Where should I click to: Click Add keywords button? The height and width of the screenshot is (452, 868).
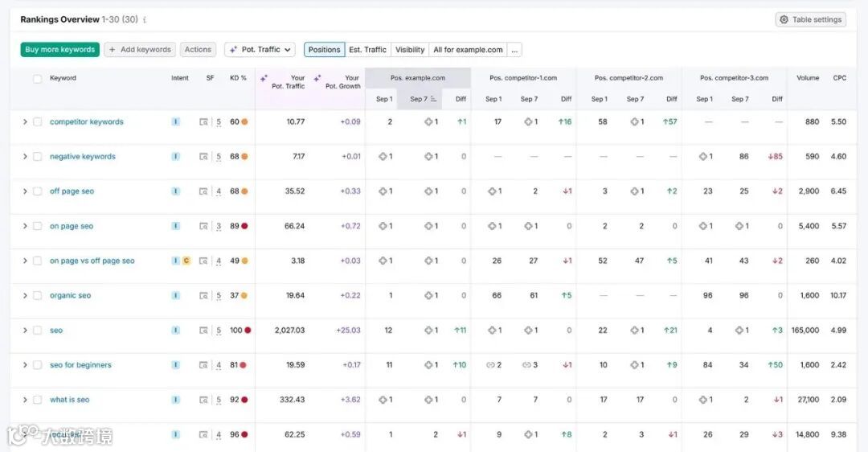[x=140, y=49]
